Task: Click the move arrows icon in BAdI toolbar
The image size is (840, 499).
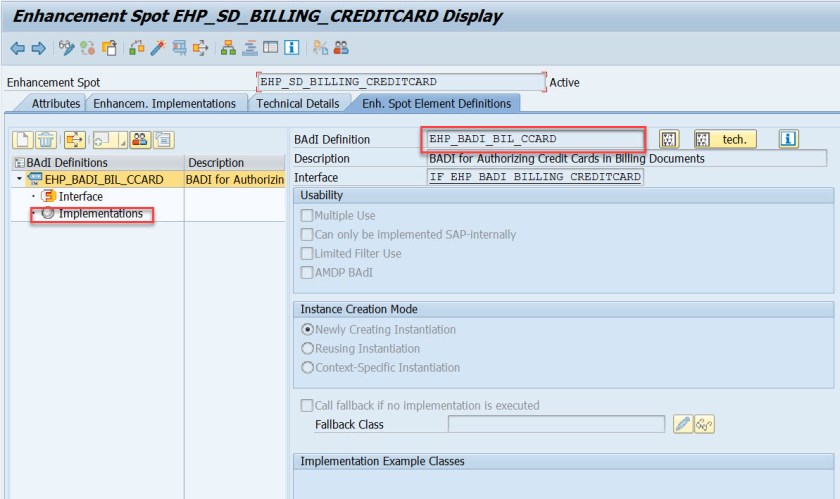Action: point(75,140)
